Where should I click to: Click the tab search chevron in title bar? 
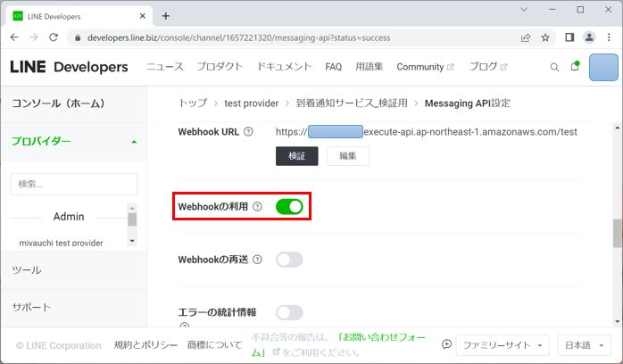click(x=524, y=10)
